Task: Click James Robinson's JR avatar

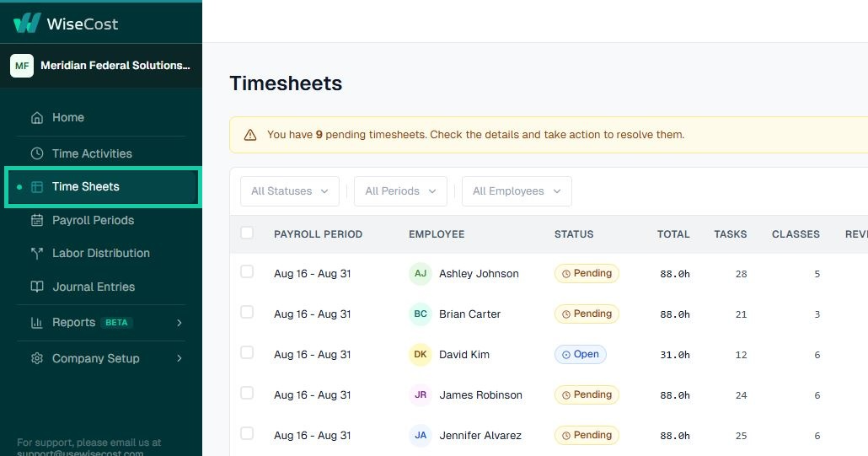Action: (x=421, y=394)
